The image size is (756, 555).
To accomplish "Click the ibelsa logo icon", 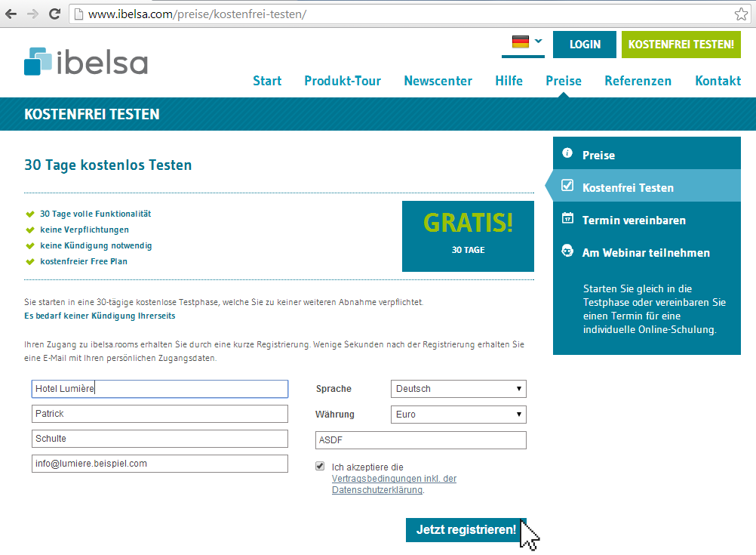I will (x=38, y=61).
